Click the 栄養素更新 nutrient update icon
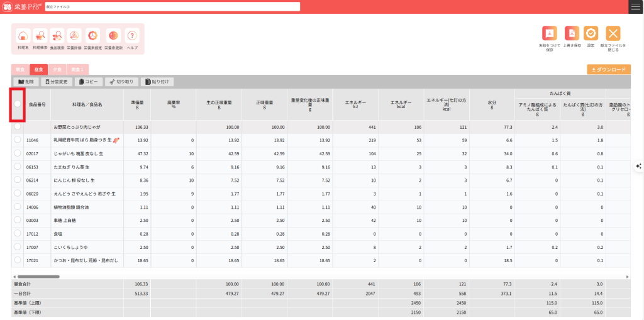Viewport: 644px width, 320px height. [x=113, y=36]
